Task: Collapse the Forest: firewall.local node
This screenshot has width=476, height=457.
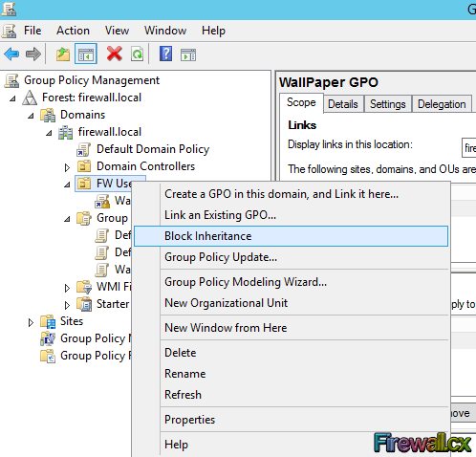Action: [x=12, y=98]
